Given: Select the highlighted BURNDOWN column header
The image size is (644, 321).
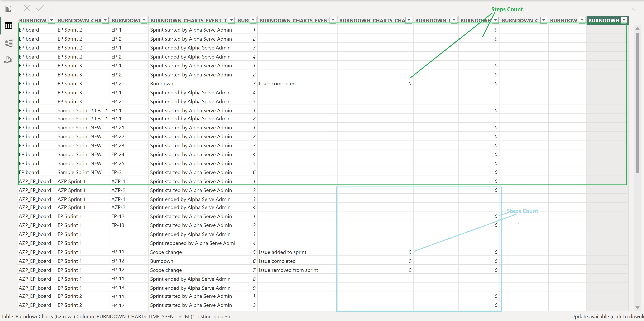Looking at the screenshot, I should coord(604,20).
